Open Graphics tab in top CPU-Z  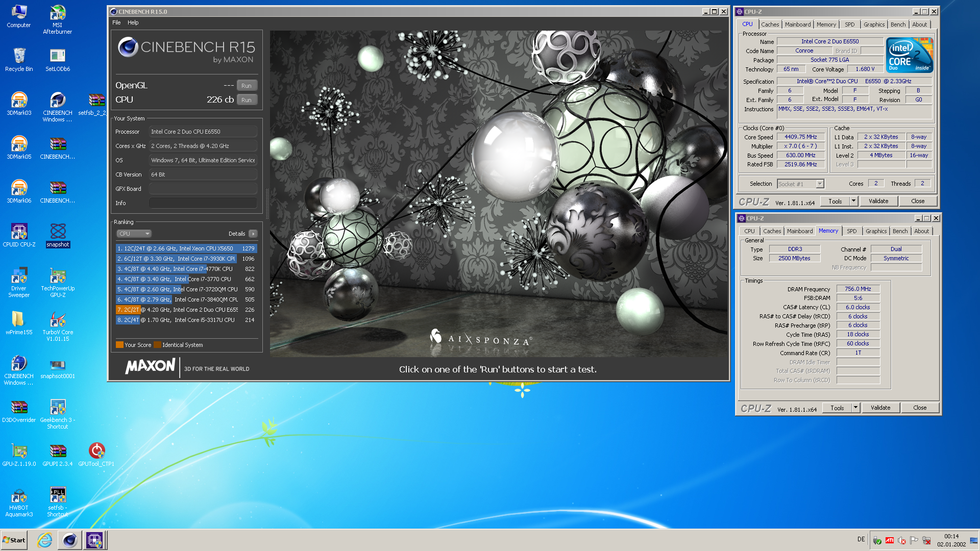pos(874,24)
